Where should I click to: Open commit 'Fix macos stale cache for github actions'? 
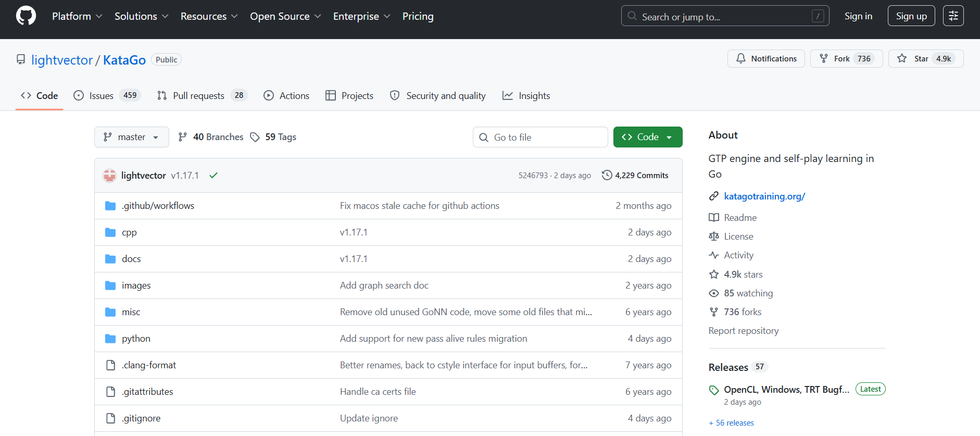[420, 206]
